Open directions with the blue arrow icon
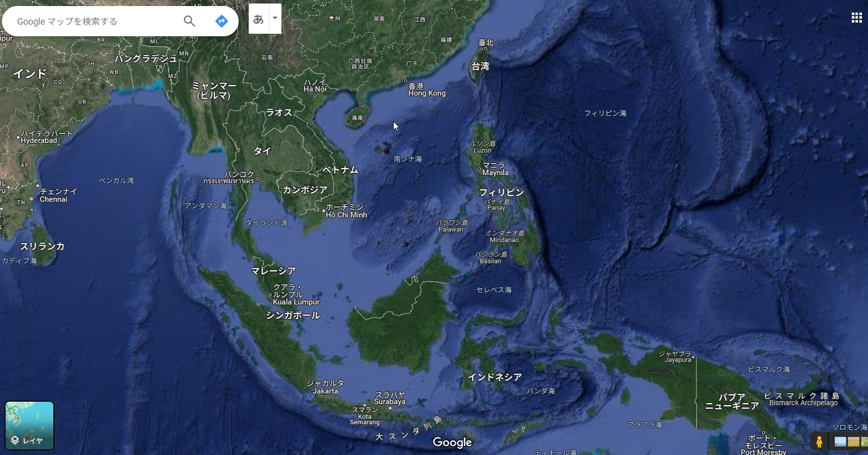 click(222, 21)
